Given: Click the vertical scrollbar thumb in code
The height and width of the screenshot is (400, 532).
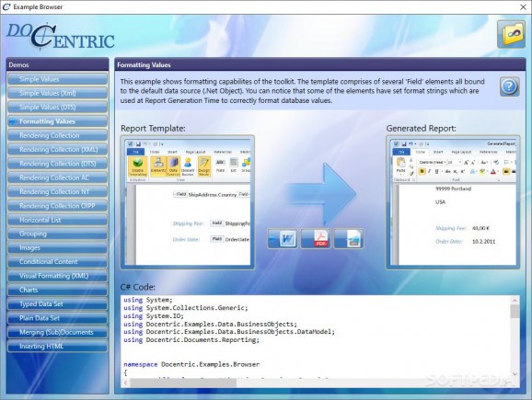Looking at the screenshot, I should pyautogui.click(x=515, y=311).
